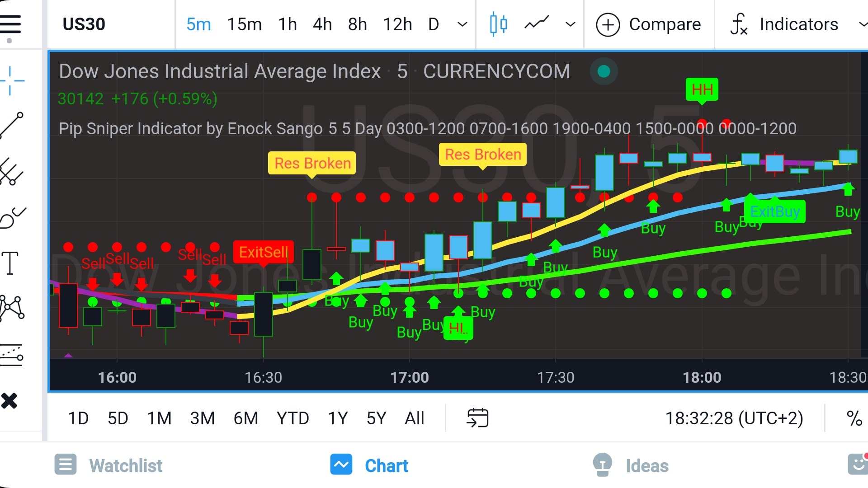868x488 pixels.
Task: Open the Go to date icon
Action: (477, 418)
